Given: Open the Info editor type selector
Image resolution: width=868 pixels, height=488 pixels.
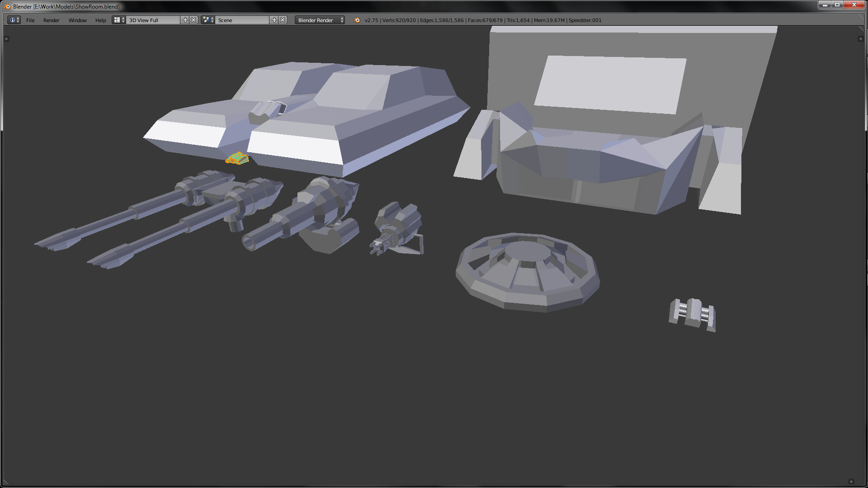Looking at the screenshot, I should click(x=14, y=20).
